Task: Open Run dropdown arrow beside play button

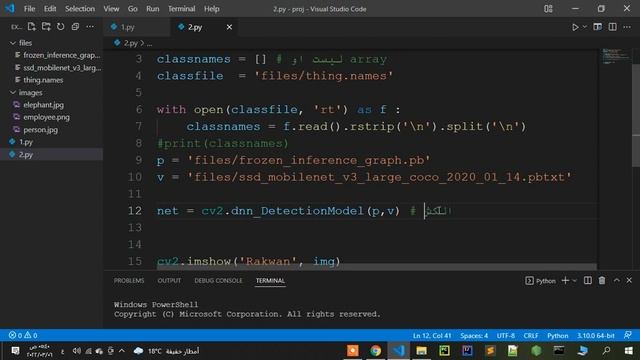Action: coord(584,27)
